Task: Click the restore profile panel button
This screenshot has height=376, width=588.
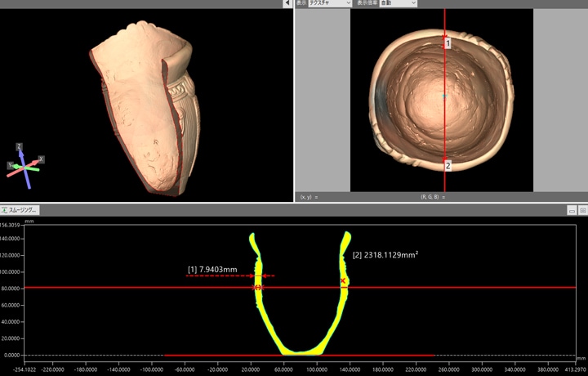Action: (572, 210)
